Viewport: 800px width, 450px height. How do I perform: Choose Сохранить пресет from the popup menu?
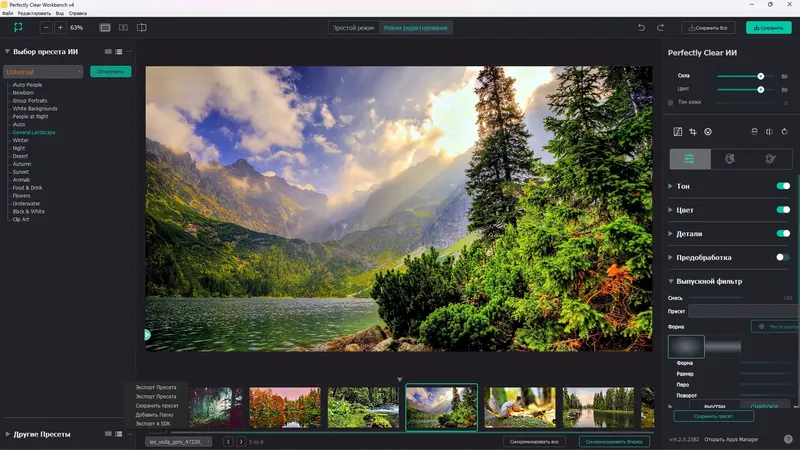coord(157,406)
